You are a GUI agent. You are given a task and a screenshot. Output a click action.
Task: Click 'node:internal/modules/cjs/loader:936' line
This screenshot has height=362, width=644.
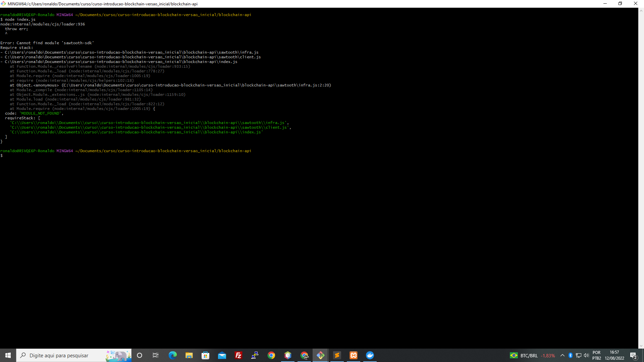(x=43, y=24)
